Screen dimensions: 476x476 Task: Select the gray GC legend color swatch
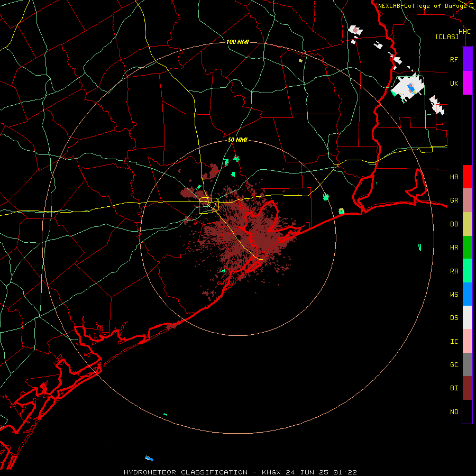(467, 364)
